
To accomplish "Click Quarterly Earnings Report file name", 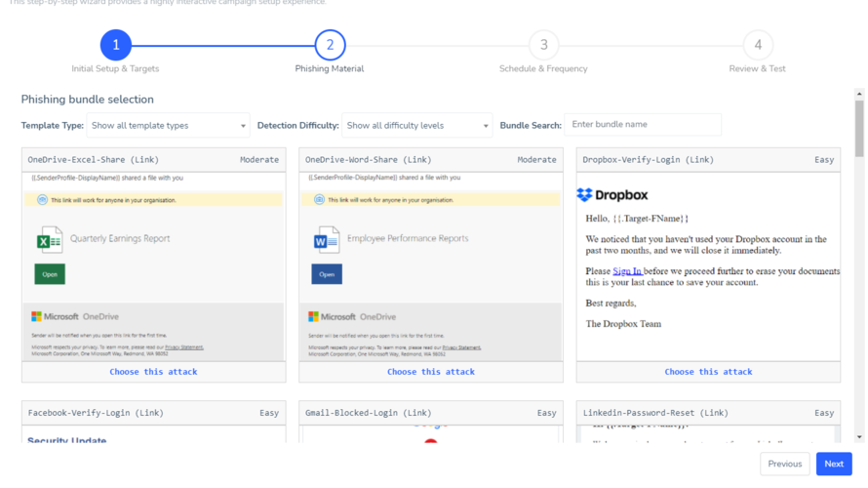I will point(120,239).
